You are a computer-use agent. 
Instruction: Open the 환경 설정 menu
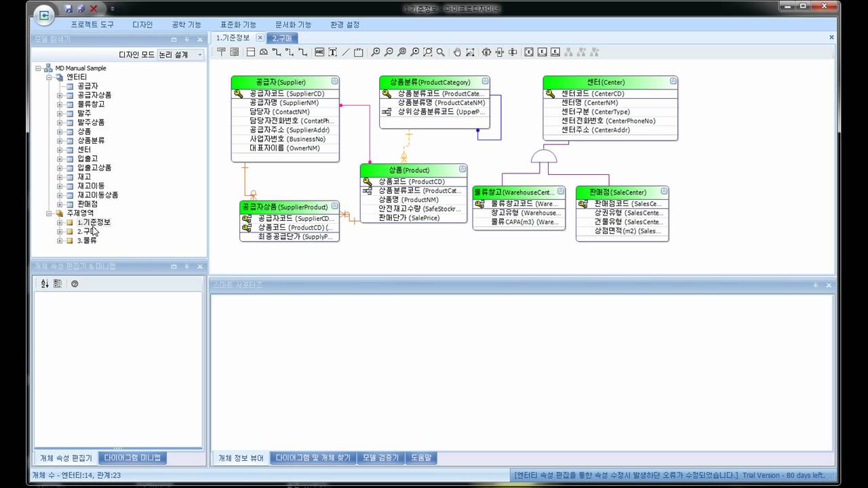coord(344,24)
